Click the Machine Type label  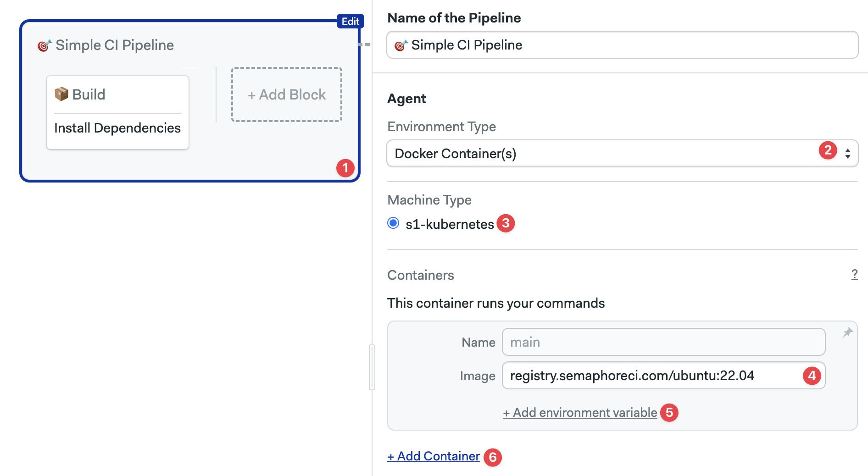[429, 200]
